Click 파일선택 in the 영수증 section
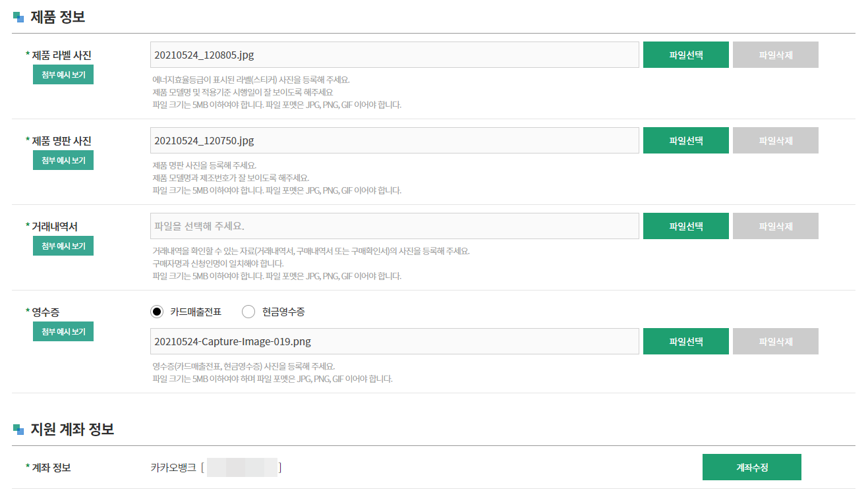 coord(686,341)
